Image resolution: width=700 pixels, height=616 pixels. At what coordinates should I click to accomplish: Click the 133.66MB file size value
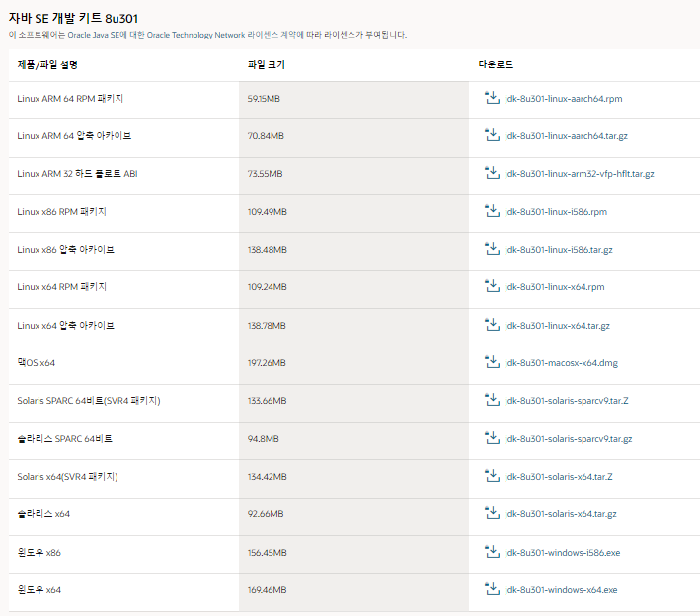click(268, 401)
